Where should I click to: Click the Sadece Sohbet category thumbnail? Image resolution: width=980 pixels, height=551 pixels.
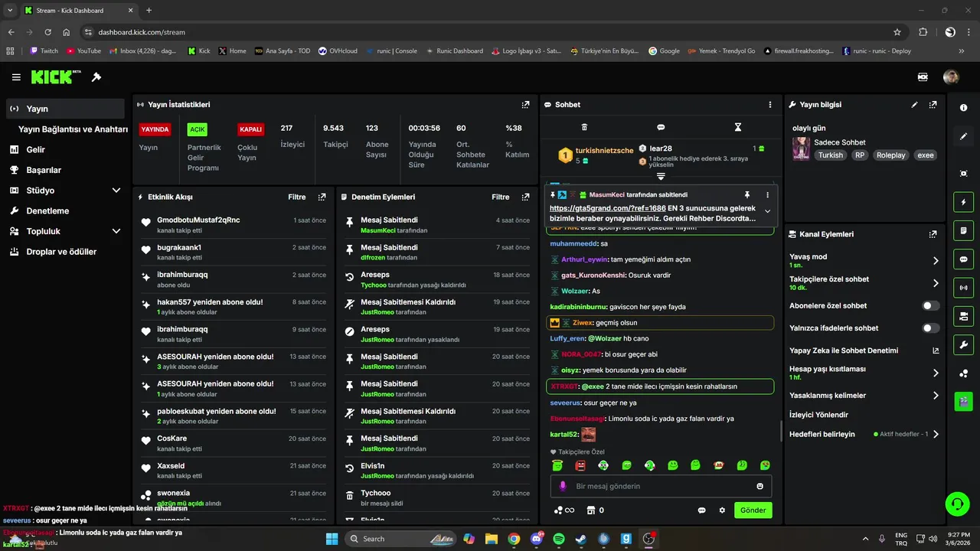pyautogui.click(x=801, y=148)
